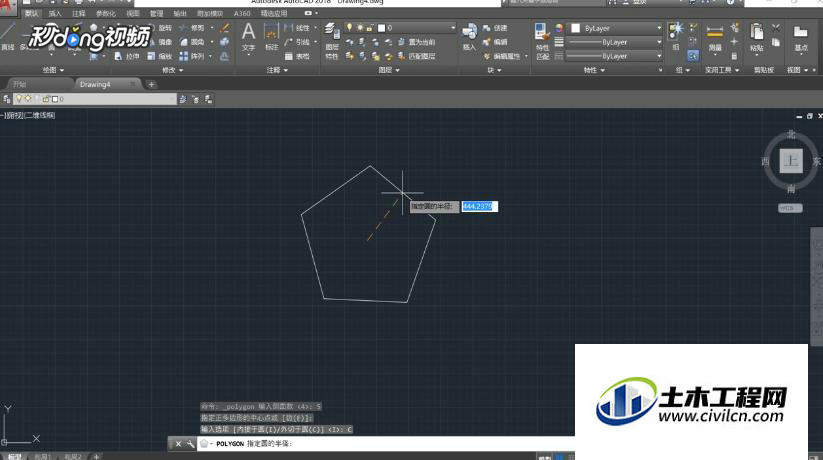Click the Explode tool icon
Viewport: 823px width, 460px height.
coord(225,42)
